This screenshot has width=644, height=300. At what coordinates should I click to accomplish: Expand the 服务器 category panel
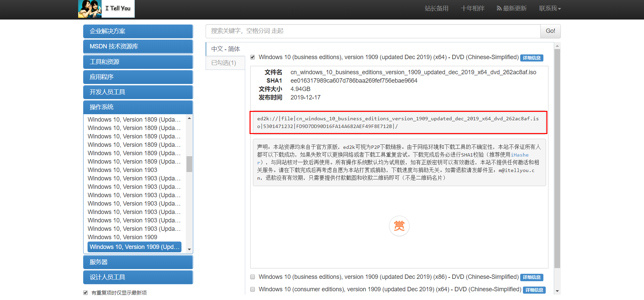coord(138,262)
